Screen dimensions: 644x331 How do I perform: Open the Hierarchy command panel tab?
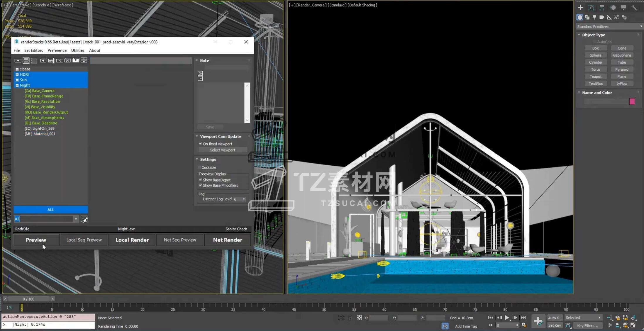pyautogui.click(x=602, y=8)
